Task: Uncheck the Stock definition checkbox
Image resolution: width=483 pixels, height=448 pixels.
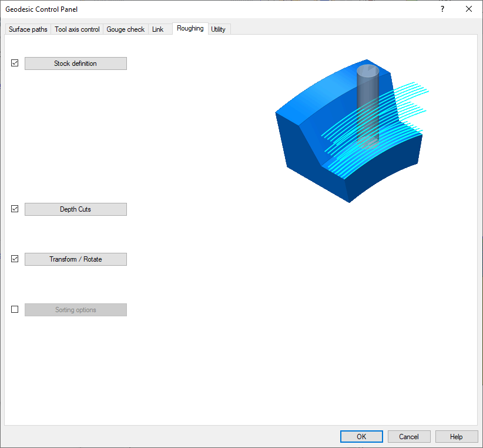Action: [15, 63]
